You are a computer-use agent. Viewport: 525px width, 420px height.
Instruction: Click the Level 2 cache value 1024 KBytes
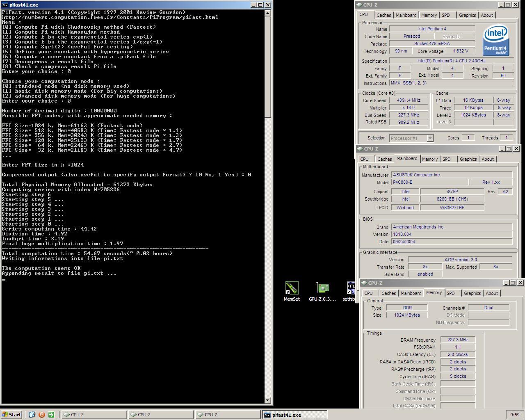tap(473, 115)
